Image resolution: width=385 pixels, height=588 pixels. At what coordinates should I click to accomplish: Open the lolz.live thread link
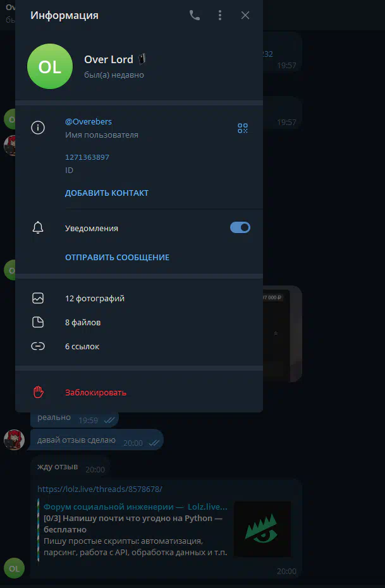pos(100,489)
